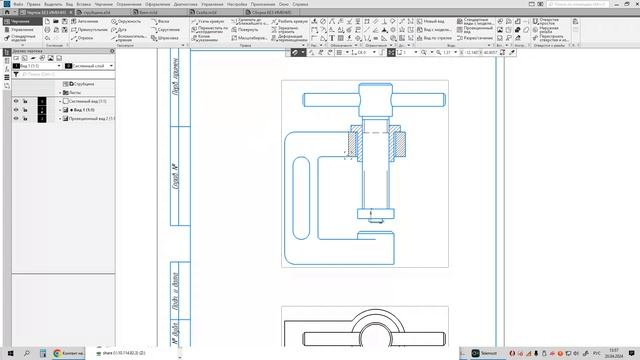Viewport: 640px width, 360px height.
Task: Click the eyedropper icon in view toolbar
Action: 512,52
